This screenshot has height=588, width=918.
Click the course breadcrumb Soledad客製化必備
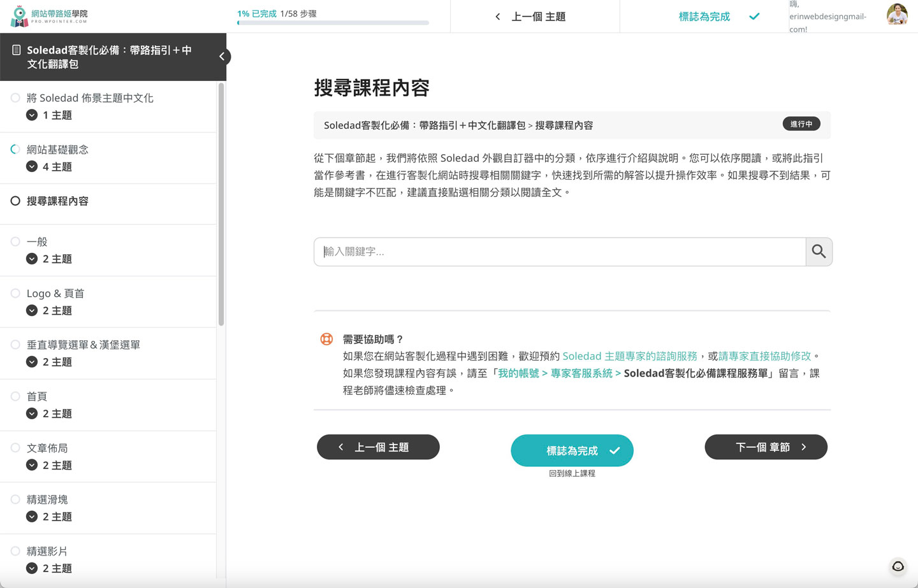pyautogui.click(x=425, y=125)
